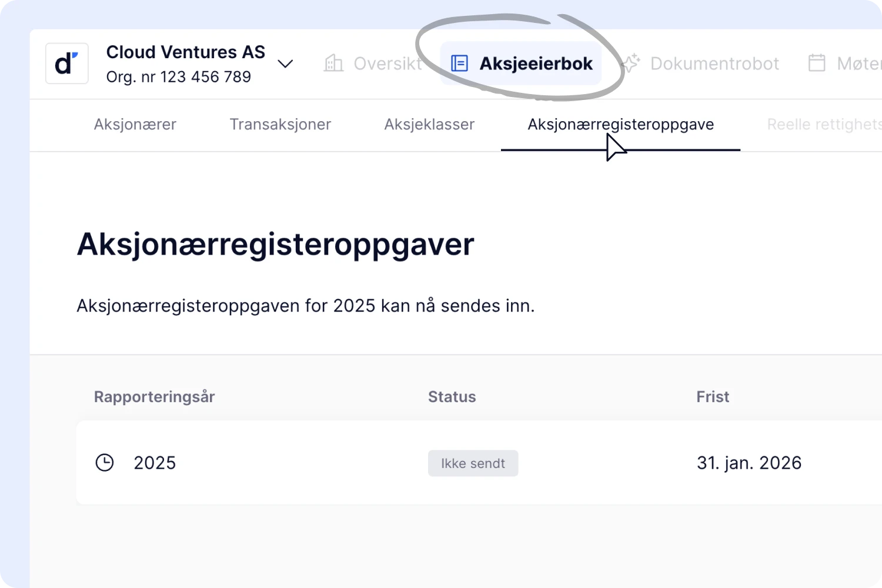Viewport: 882px width, 588px height.
Task: Click the 'Ikke sendt' status badge
Action: click(473, 463)
